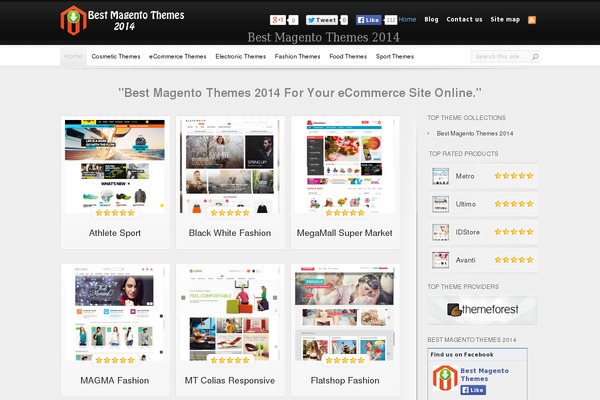600x400 pixels.
Task: Open the eCommerce Themes menu
Action: coord(178,56)
